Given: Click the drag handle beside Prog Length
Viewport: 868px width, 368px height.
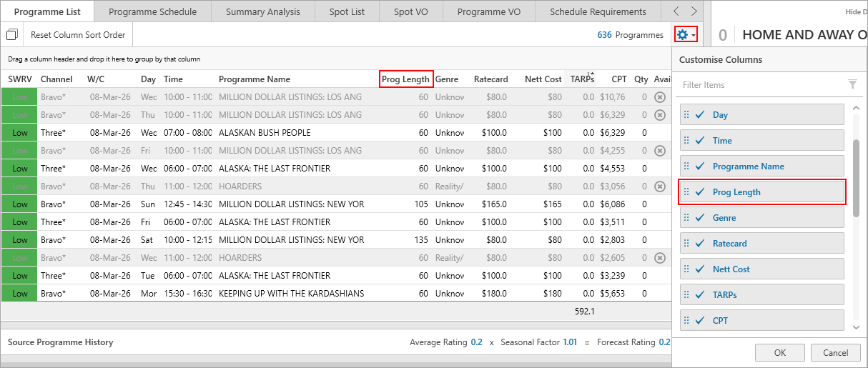Looking at the screenshot, I should tap(687, 192).
